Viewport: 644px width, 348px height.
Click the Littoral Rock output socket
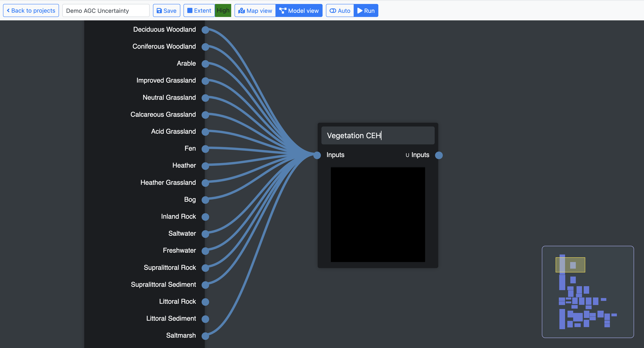[205, 302]
